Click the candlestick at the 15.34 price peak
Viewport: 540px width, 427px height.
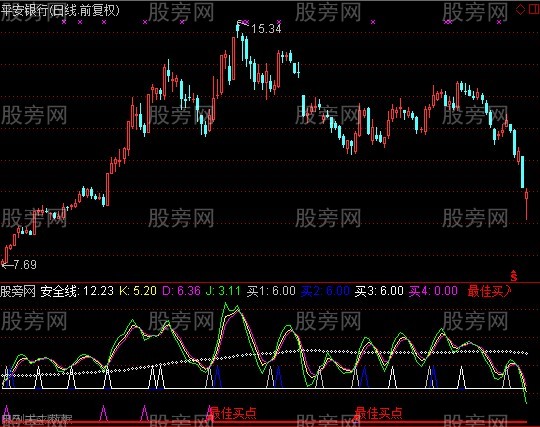[x=238, y=29]
